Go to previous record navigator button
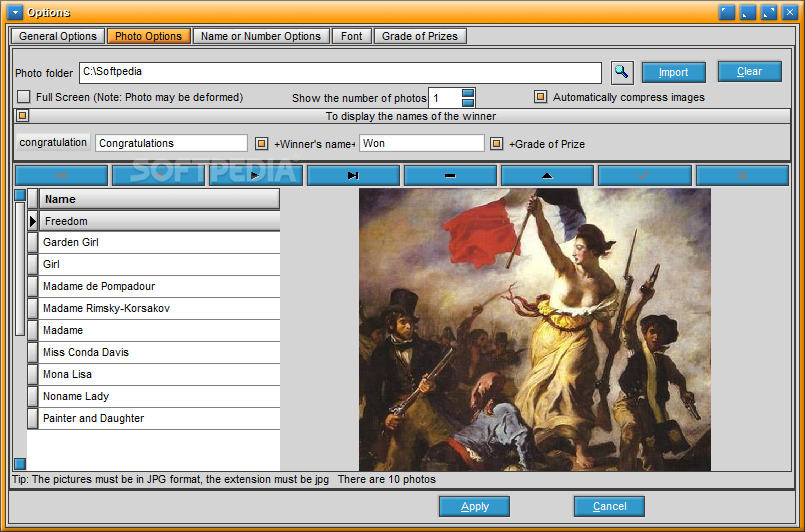The width and height of the screenshot is (805, 532). [158, 176]
